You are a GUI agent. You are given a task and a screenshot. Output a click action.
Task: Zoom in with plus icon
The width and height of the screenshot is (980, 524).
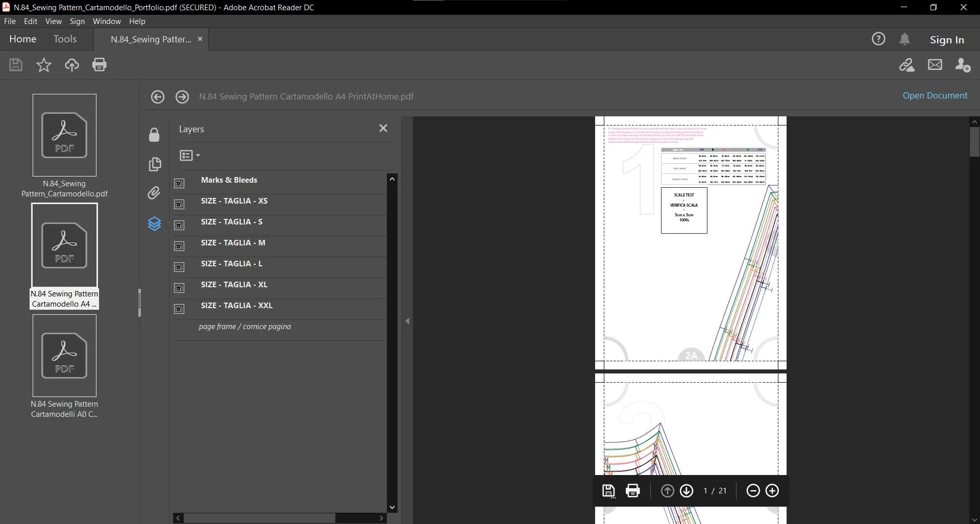coord(772,491)
